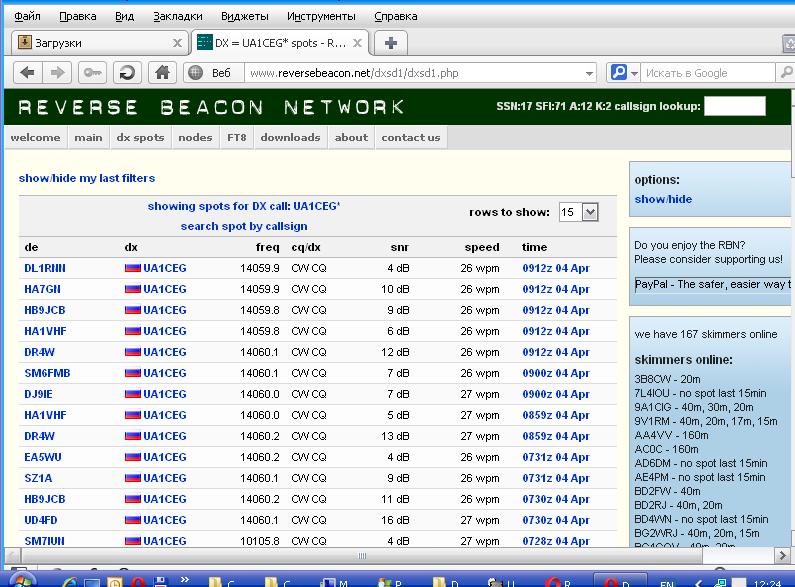Open the Инструменты menu
The height and width of the screenshot is (587, 795).
pos(321,16)
